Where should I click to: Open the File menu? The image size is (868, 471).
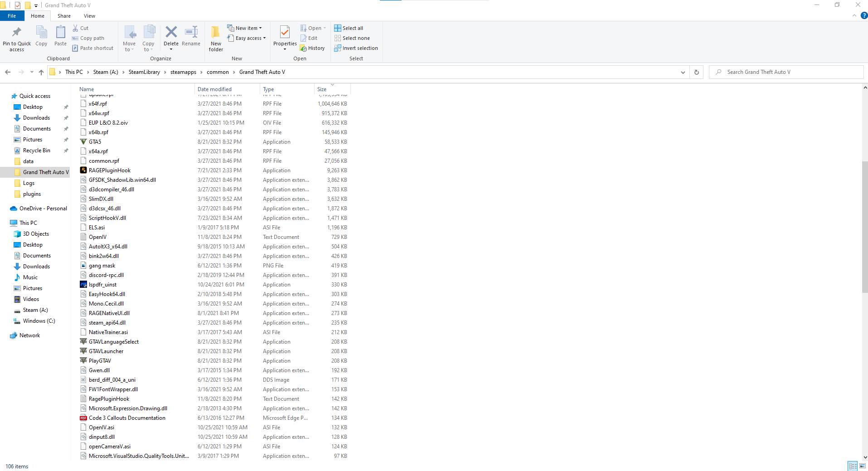point(12,16)
